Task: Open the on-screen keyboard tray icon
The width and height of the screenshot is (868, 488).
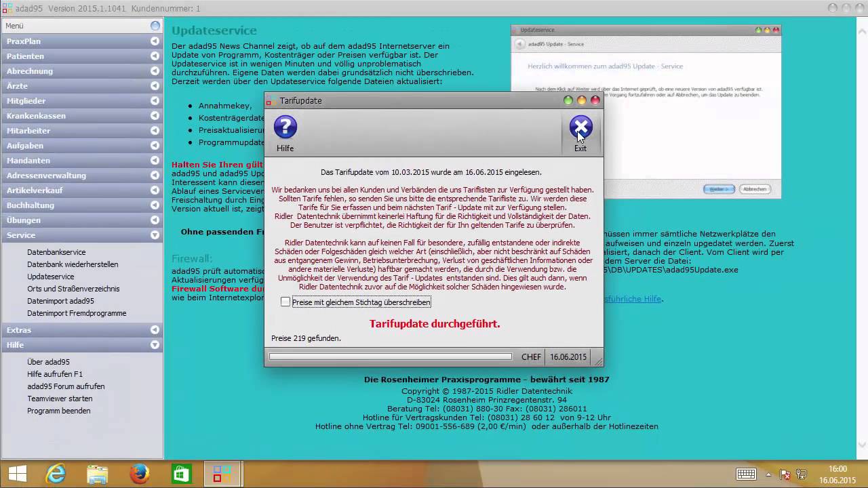Action: [x=746, y=474]
